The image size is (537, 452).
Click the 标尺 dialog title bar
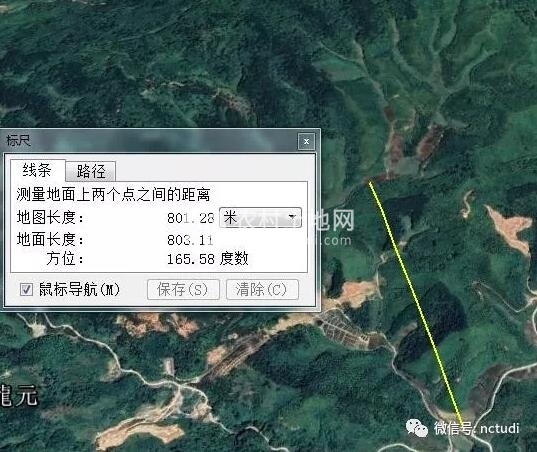[151, 141]
